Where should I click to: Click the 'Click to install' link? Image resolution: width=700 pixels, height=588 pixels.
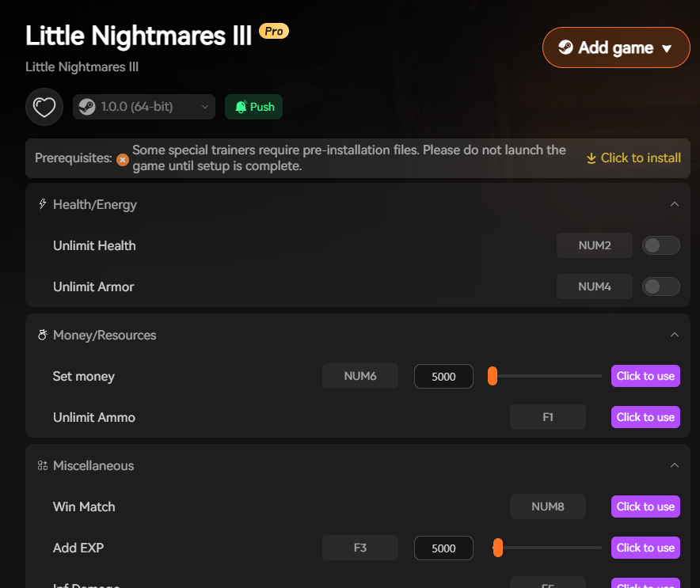(x=633, y=158)
